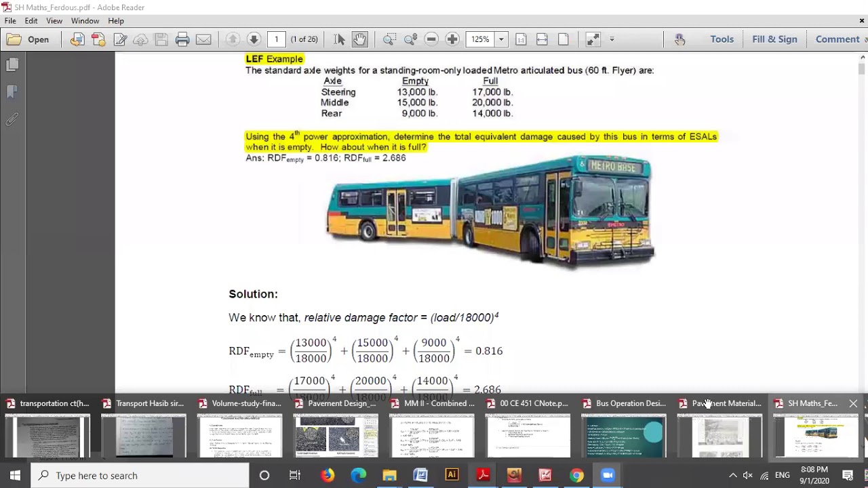Click the Convert PDF icon in toolbar
This screenshot has width=868, height=488.
coord(99,39)
